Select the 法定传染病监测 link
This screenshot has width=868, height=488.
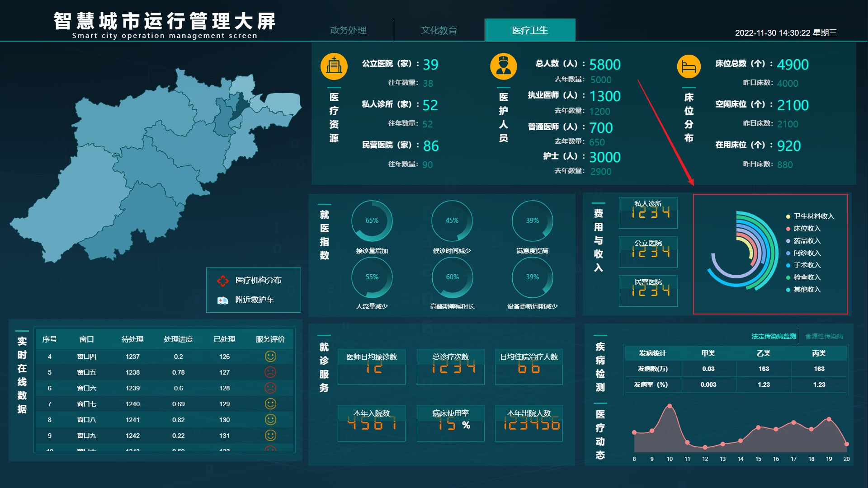(774, 336)
